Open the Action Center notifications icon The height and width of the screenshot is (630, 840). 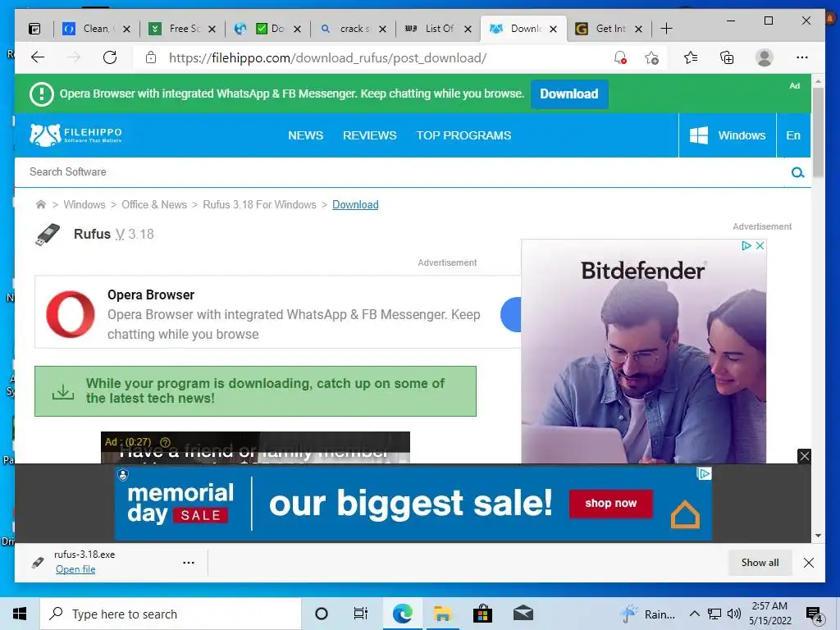click(814, 615)
